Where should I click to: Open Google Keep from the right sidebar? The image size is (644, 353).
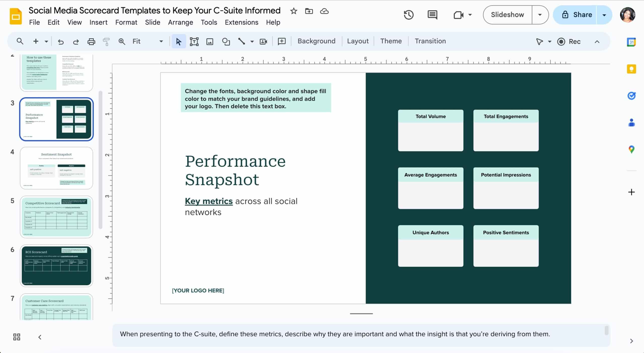tap(631, 68)
